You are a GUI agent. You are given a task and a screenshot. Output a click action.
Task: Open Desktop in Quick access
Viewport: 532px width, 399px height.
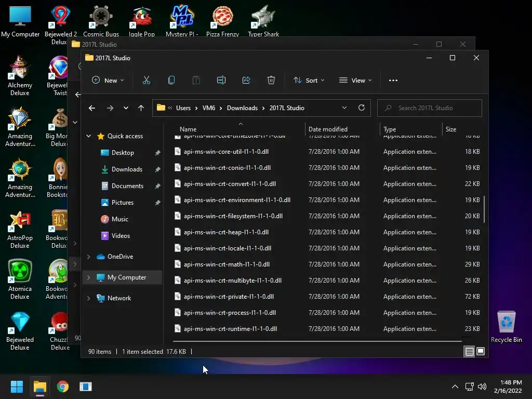(x=122, y=153)
